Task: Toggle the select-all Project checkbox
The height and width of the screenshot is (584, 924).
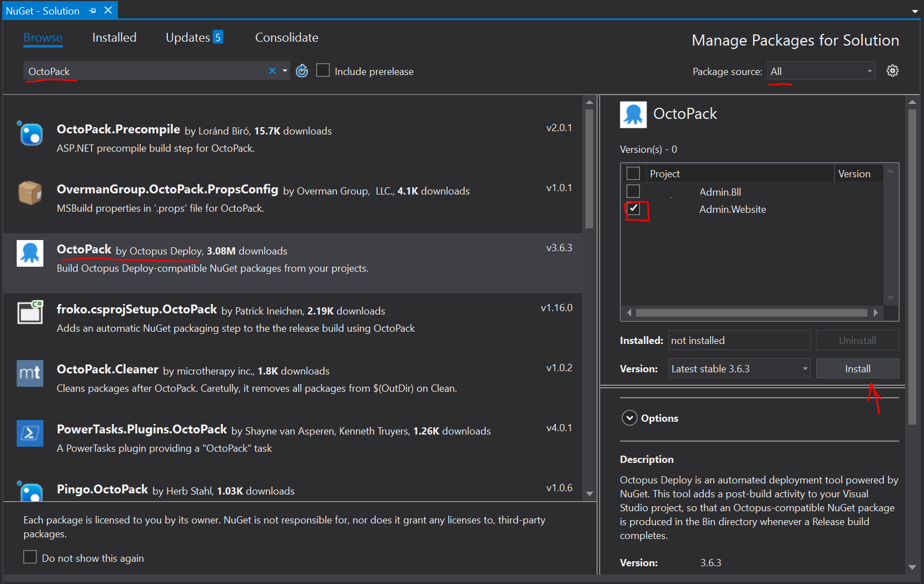Action: (633, 173)
